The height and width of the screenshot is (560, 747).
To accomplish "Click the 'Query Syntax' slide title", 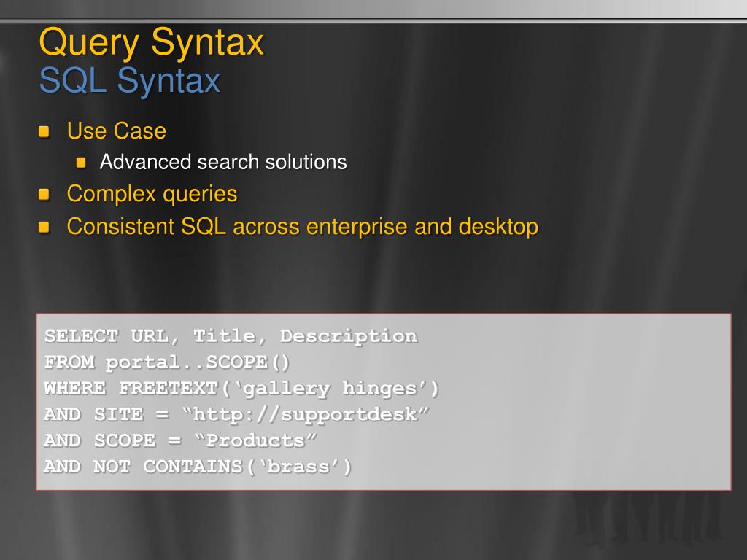I will pyautogui.click(x=152, y=43).
